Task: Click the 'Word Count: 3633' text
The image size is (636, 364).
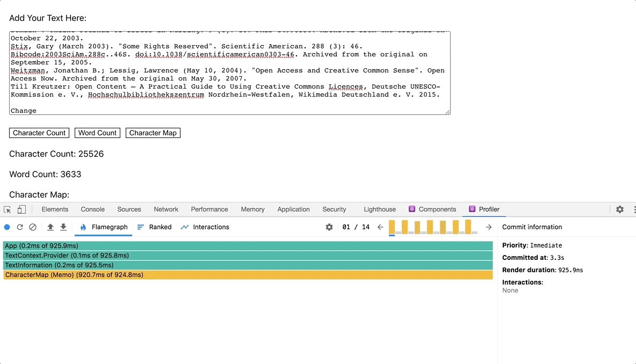Action: (x=45, y=174)
